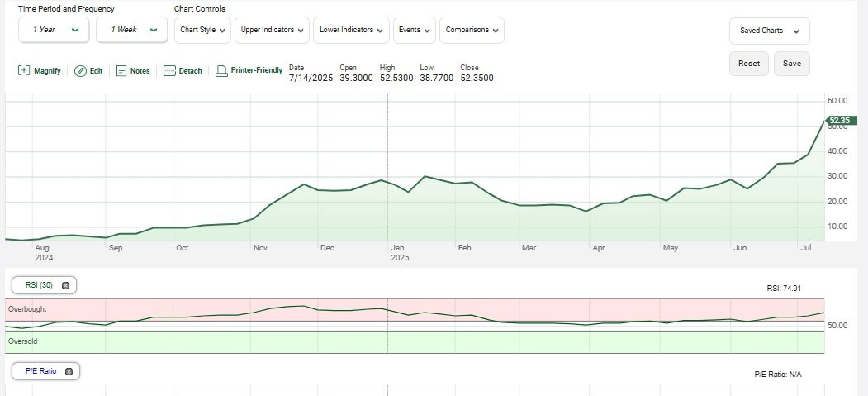Click the Save button

(792, 64)
